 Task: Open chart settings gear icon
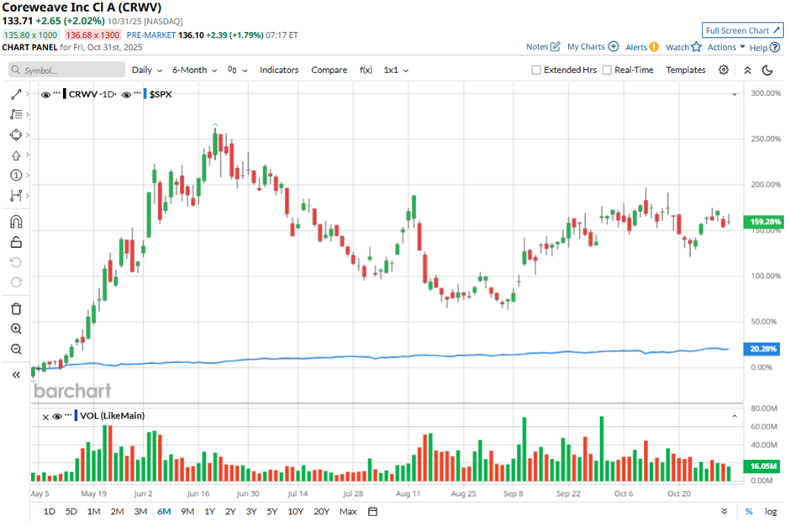724,71
